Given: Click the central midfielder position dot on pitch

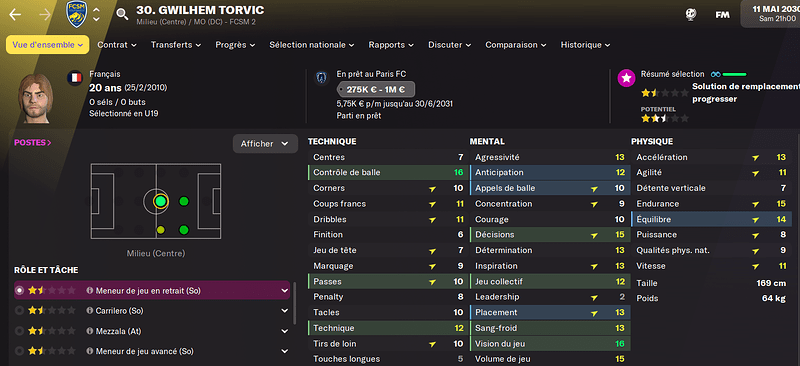Looking at the screenshot, I should [x=160, y=201].
